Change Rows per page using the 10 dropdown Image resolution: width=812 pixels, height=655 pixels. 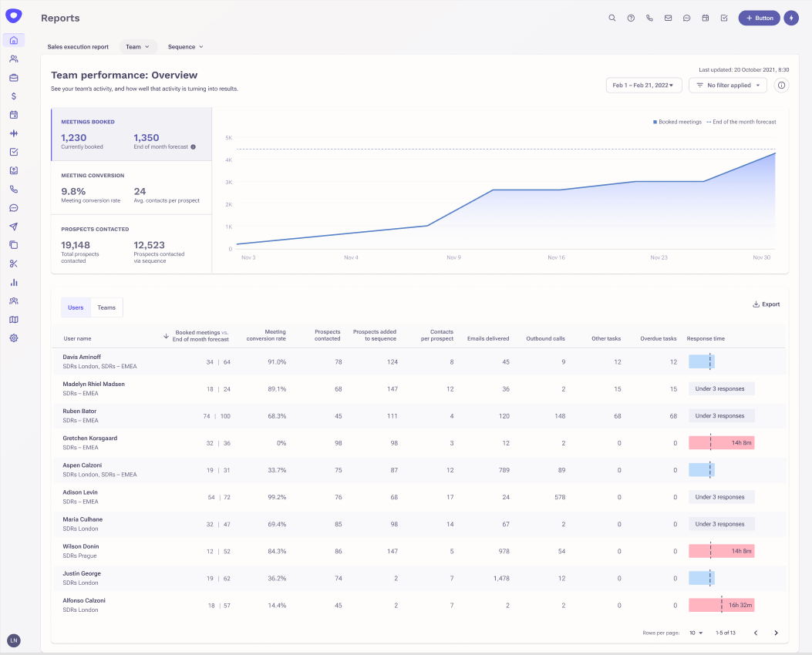[694, 632]
